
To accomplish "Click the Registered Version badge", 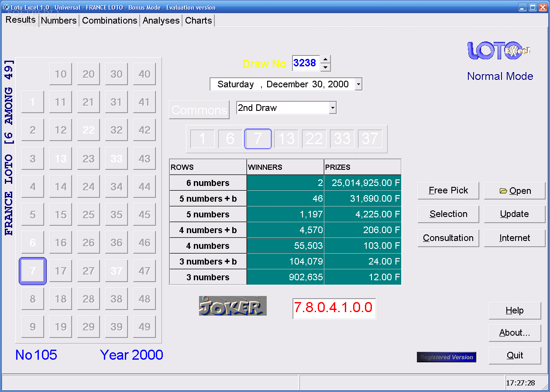I will (447, 357).
